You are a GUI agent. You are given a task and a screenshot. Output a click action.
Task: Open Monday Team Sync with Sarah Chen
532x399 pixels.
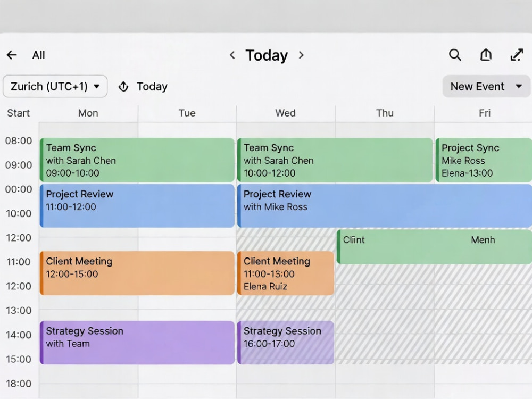137,160
